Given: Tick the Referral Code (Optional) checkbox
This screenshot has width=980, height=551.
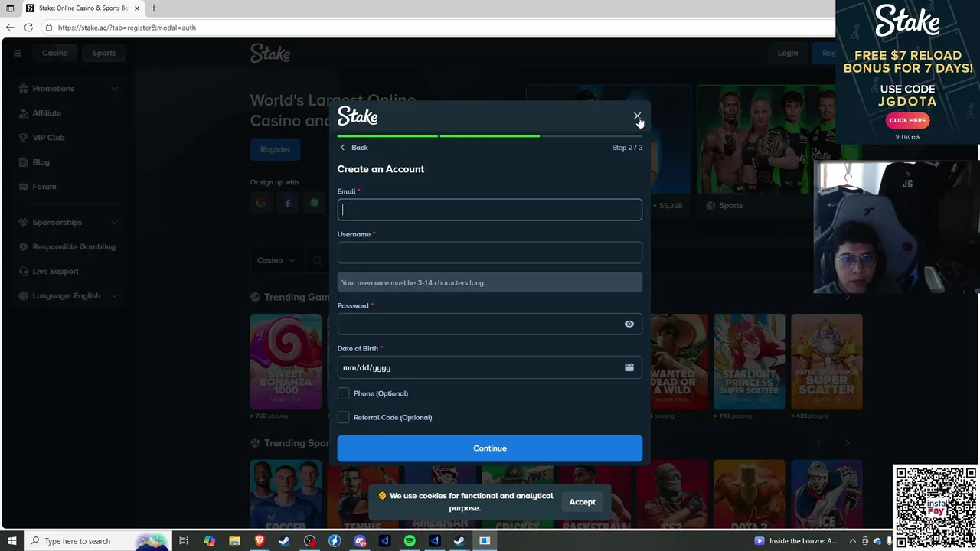Looking at the screenshot, I should (343, 417).
